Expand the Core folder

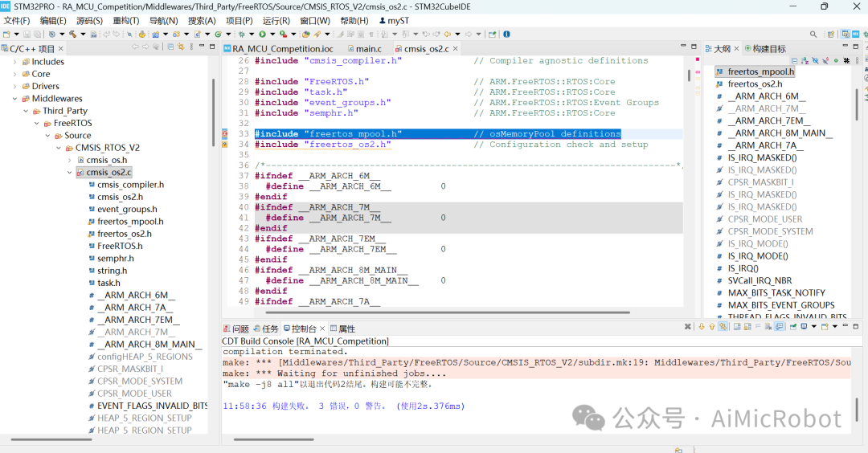point(15,74)
